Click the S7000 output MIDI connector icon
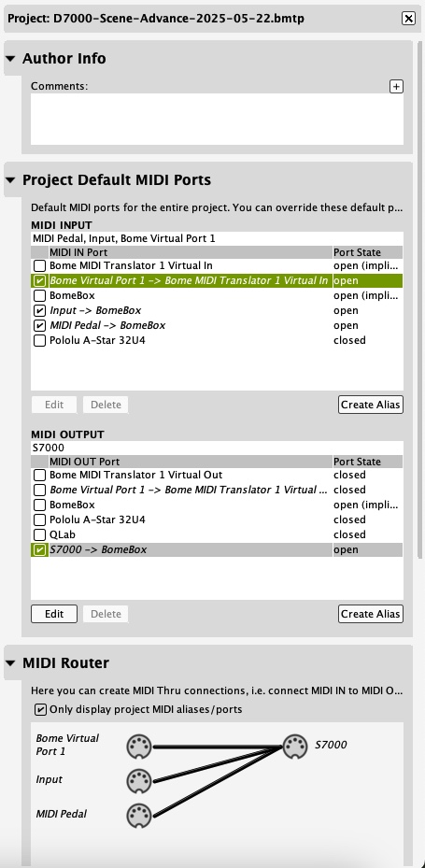Viewport: 425px width, 868px height. 295,747
